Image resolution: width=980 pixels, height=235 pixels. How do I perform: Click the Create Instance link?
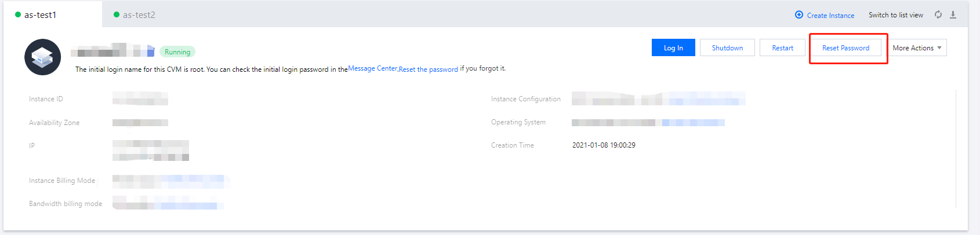830,16
